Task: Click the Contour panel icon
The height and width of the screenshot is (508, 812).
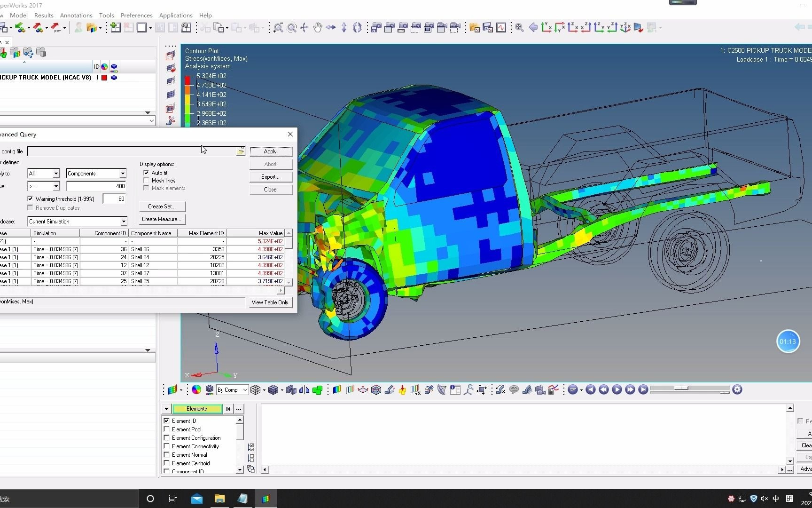Action: click(x=337, y=389)
